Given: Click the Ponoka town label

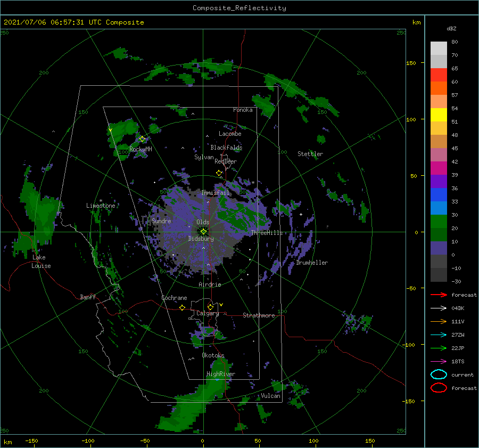Looking at the screenshot, I should pos(243,110).
